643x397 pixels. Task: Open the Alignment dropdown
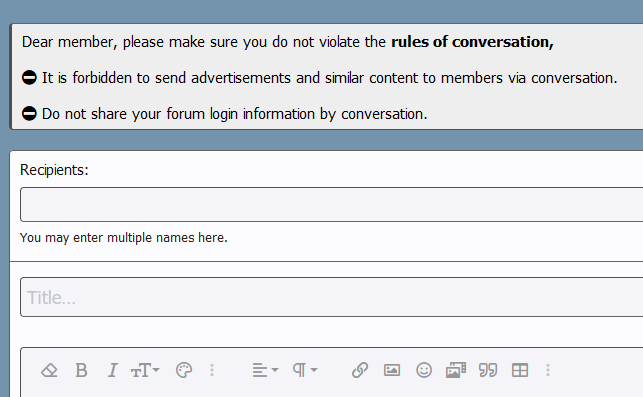click(x=265, y=370)
